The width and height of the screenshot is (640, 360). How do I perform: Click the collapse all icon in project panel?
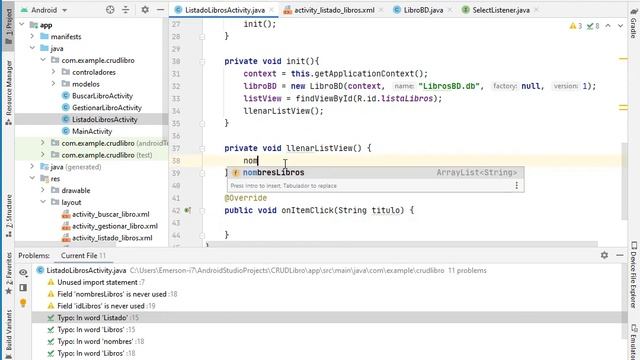pos(126,10)
